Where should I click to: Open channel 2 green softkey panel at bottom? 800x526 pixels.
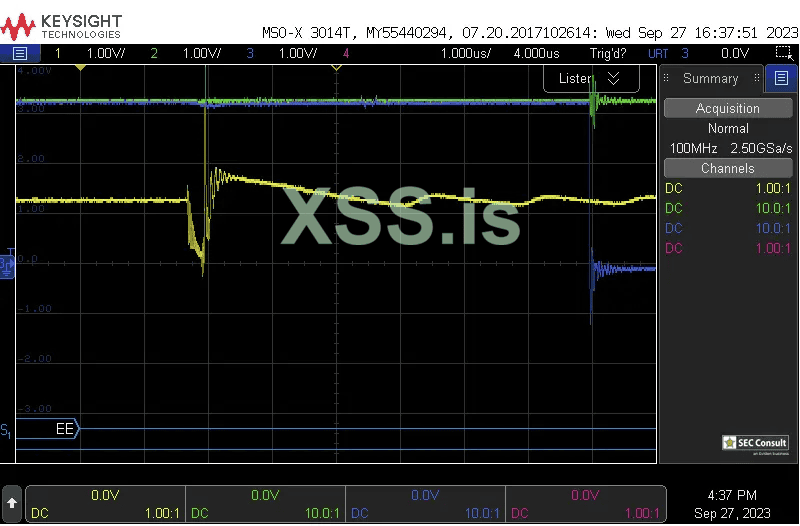(x=265, y=504)
